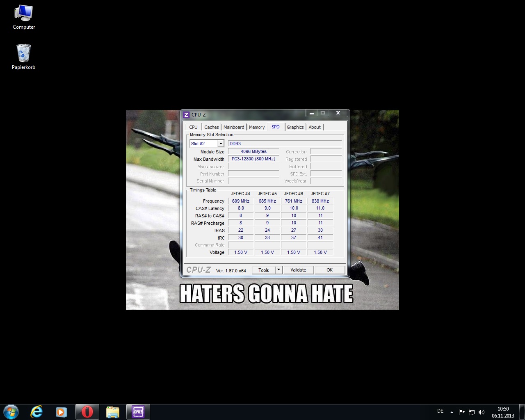
Task: Switch to the CPU tab
Action: [193, 127]
